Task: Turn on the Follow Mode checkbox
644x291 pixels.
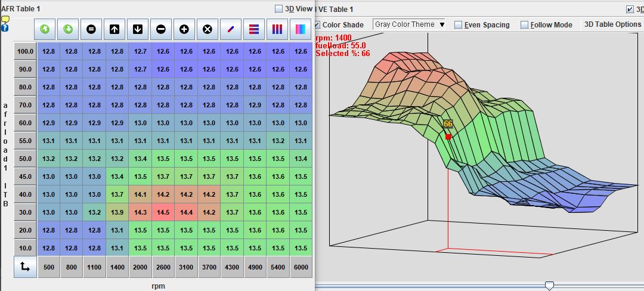Action: point(525,25)
